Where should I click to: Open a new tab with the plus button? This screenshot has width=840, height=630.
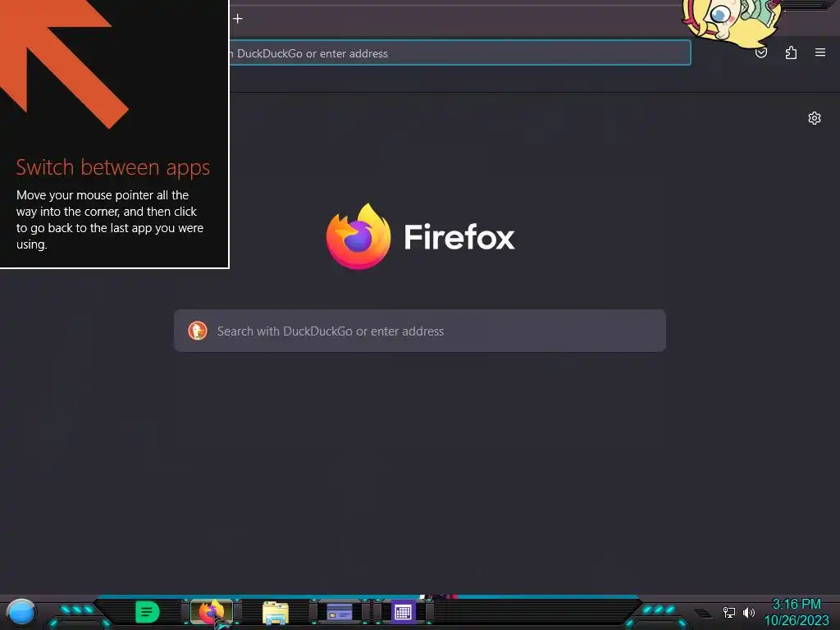[238, 19]
